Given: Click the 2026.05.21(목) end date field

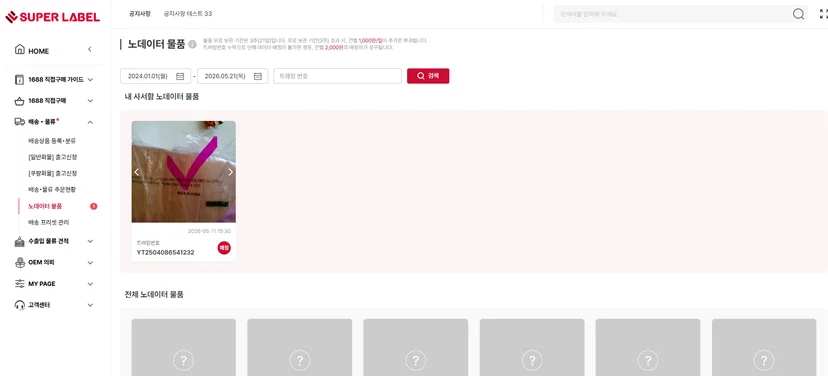Looking at the screenshot, I should [232, 76].
